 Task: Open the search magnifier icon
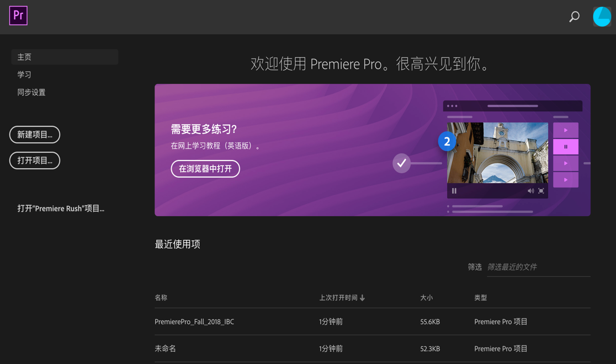pos(574,16)
